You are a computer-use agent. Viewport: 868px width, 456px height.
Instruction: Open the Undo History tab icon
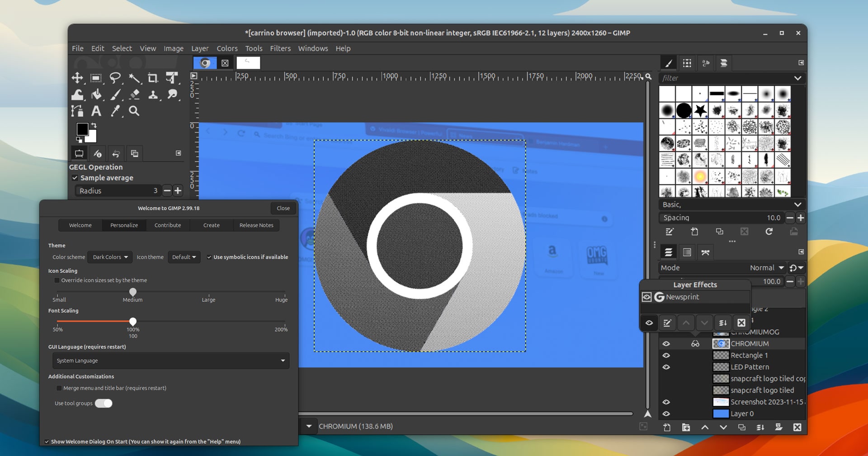point(116,154)
